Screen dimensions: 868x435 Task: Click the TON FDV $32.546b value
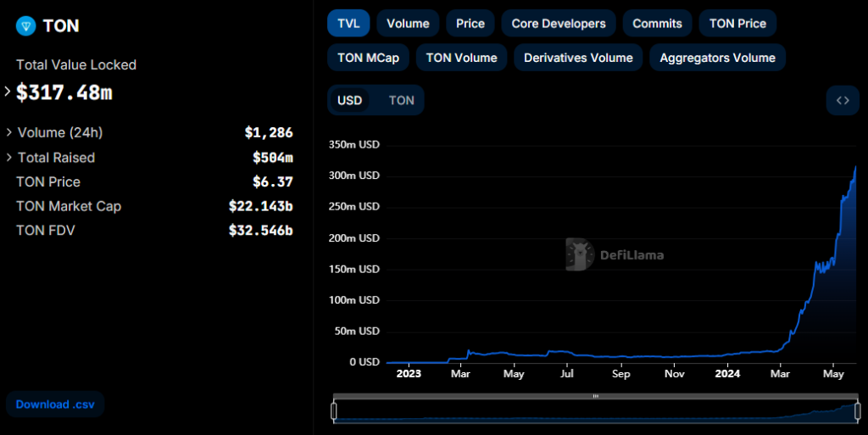261,231
